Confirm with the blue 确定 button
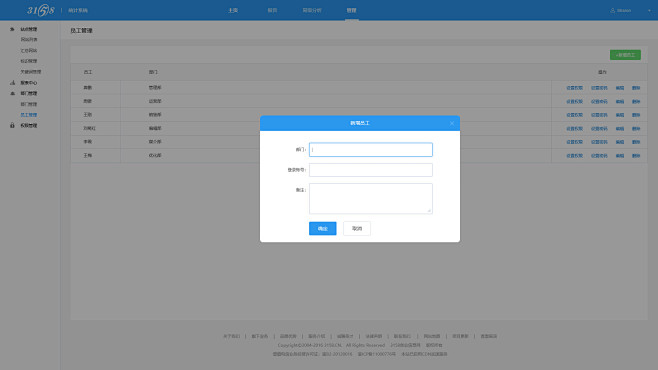The height and width of the screenshot is (370, 658). pyautogui.click(x=322, y=228)
